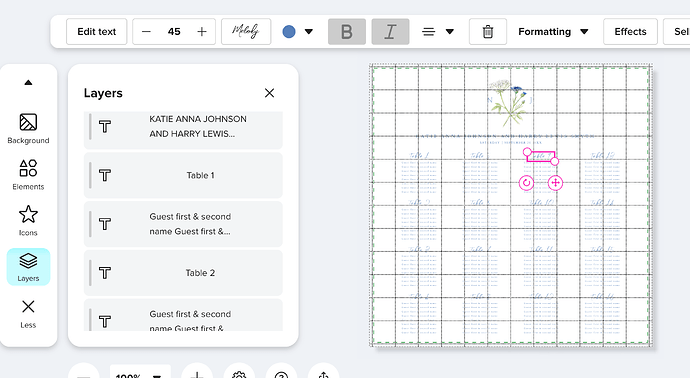This screenshot has height=378, width=690.
Task: Click the text icon on the Guest names layer under Table 1
Action: click(x=105, y=224)
